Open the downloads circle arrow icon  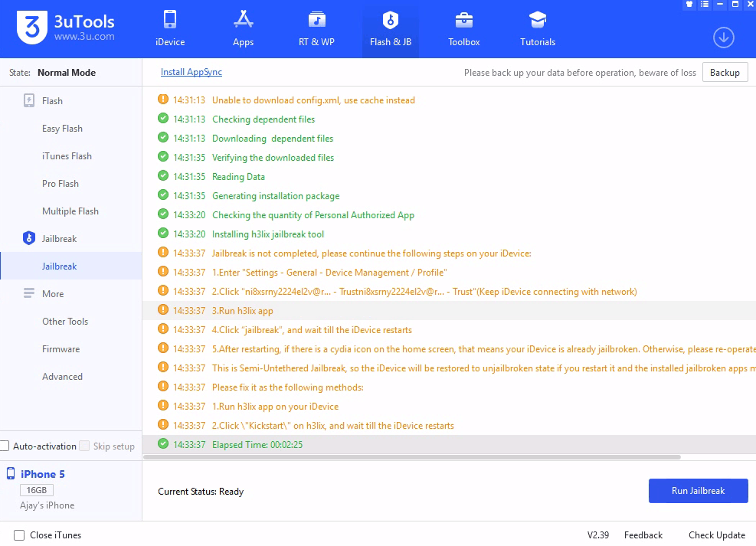tap(724, 38)
